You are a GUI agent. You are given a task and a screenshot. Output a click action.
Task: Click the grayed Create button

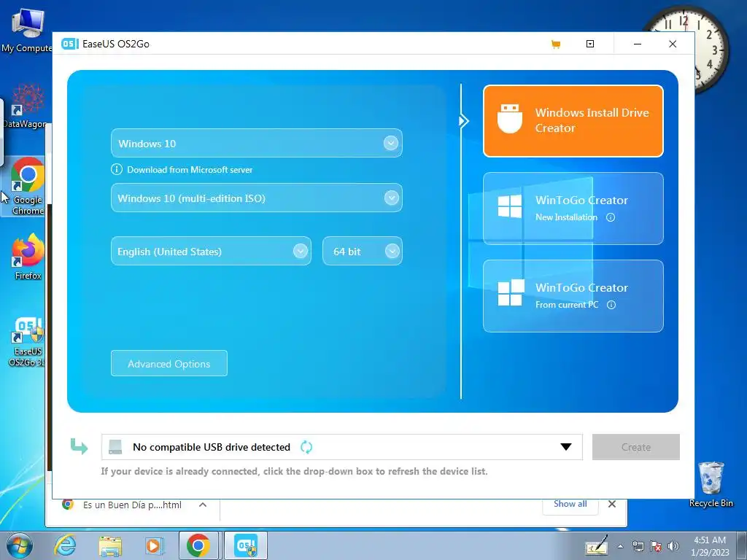635,447
